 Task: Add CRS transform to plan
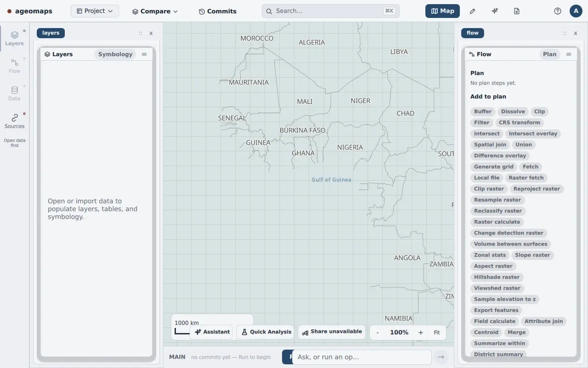520,123
